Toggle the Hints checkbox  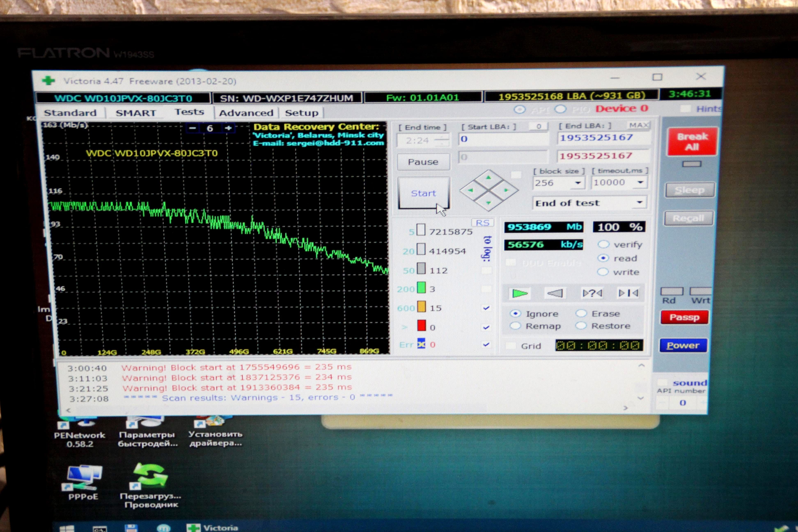tap(686, 109)
